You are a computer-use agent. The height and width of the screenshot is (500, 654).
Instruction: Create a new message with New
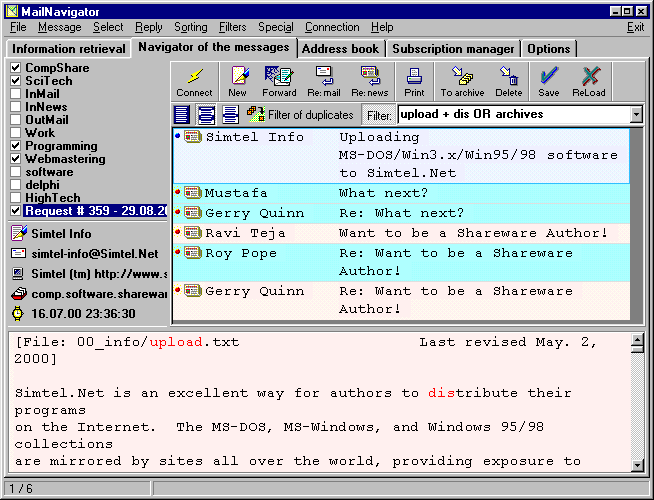238,81
